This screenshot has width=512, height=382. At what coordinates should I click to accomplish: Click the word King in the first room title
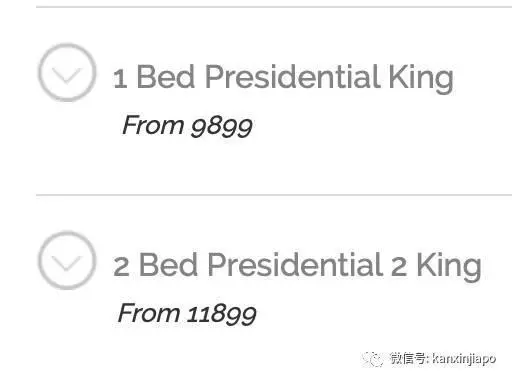(x=421, y=78)
